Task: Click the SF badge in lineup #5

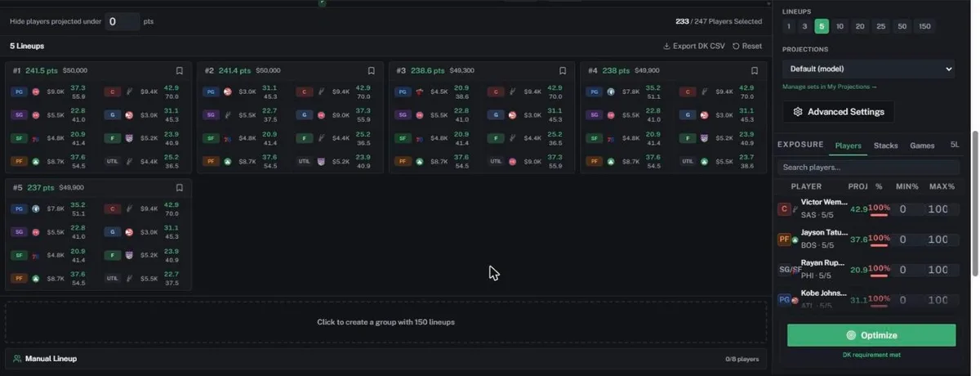Action: (x=20, y=255)
